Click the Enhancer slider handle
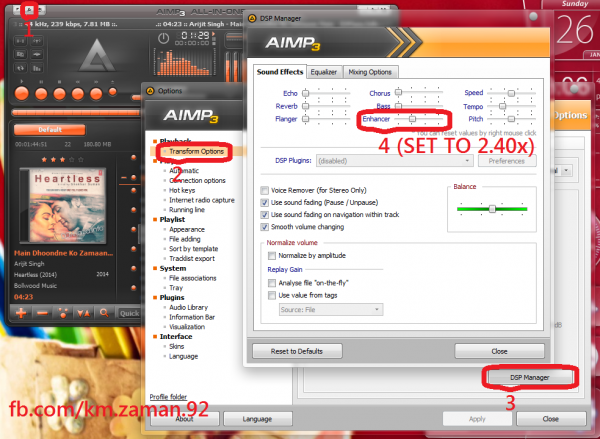This screenshot has width=600, height=439. click(x=412, y=119)
